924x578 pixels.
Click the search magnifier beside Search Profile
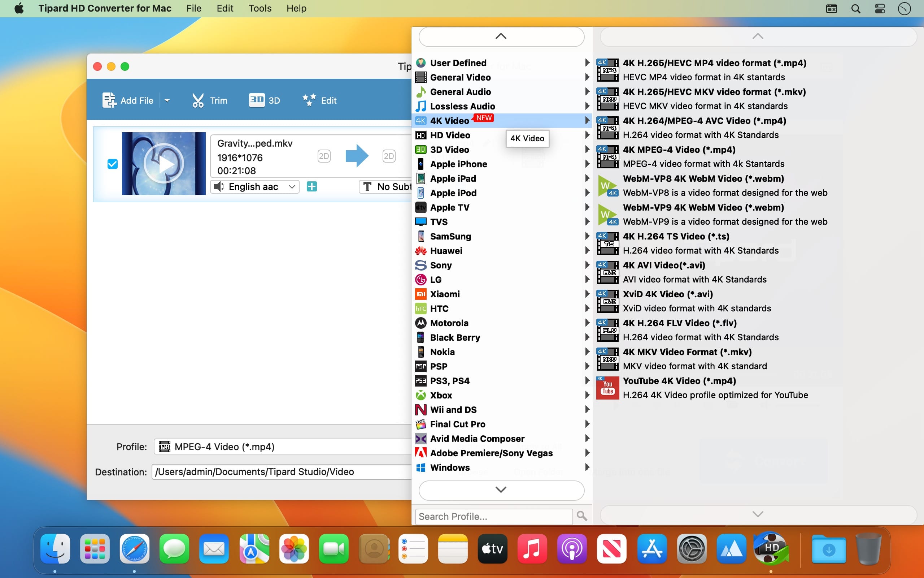(x=582, y=516)
